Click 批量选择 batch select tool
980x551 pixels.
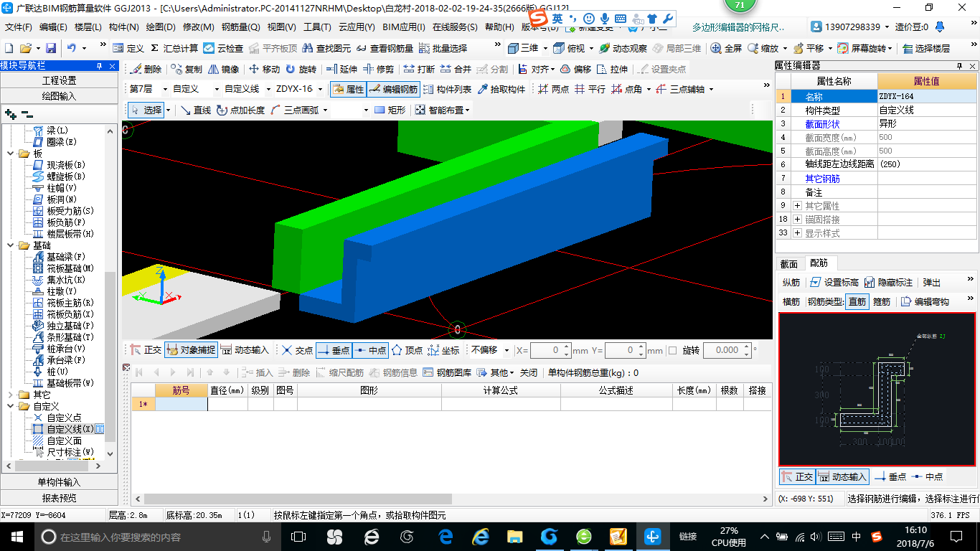443,48
